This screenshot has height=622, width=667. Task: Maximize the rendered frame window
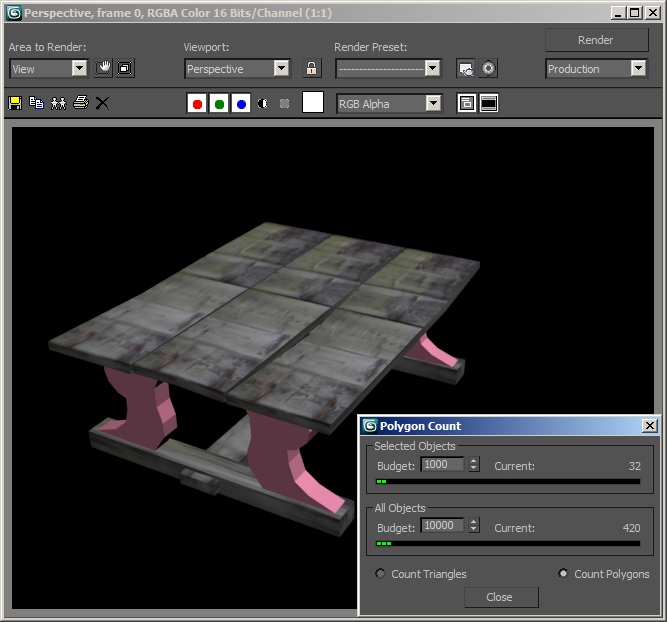click(x=634, y=13)
